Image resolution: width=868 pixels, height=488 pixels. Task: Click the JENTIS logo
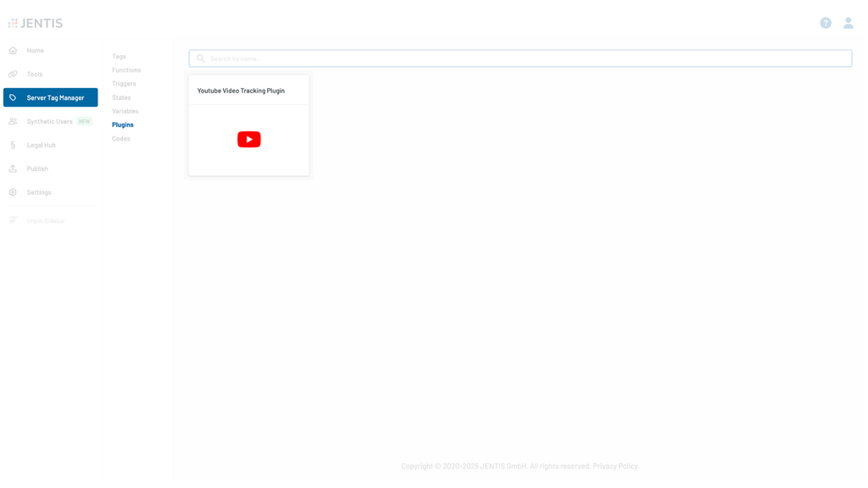click(x=36, y=23)
